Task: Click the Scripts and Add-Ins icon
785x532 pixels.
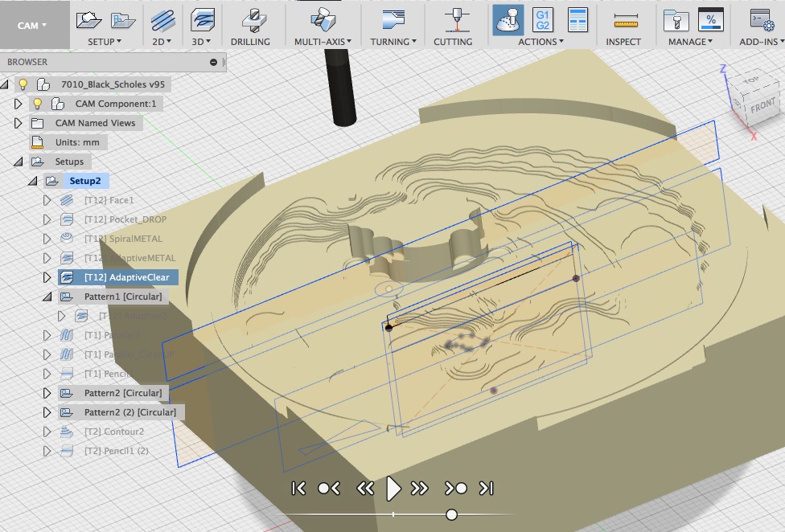Action: click(x=762, y=20)
